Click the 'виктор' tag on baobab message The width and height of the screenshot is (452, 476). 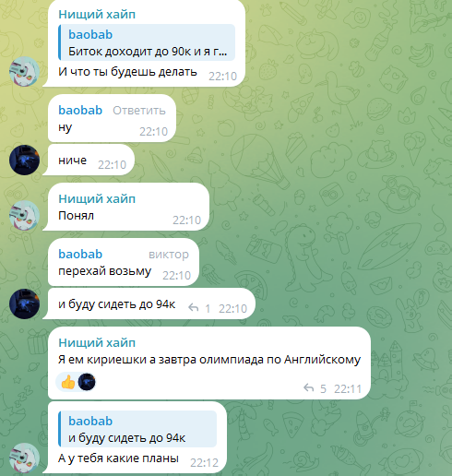[x=169, y=255]
